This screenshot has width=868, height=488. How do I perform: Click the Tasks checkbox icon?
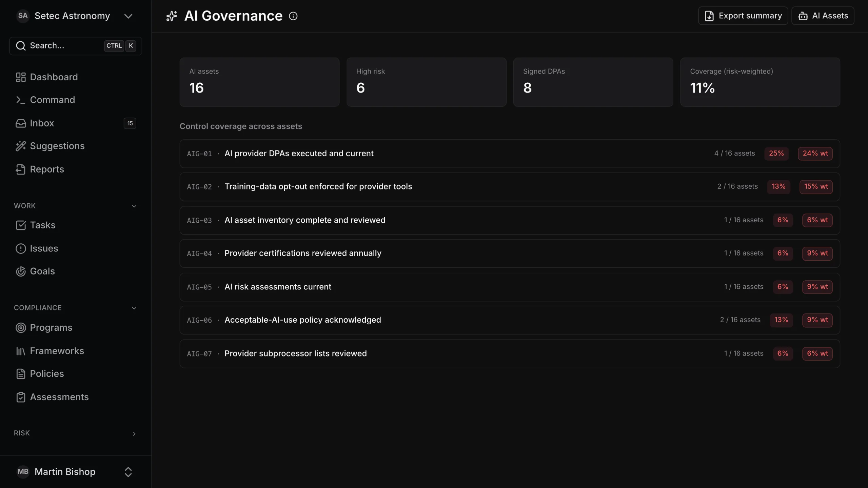point(21,225)
